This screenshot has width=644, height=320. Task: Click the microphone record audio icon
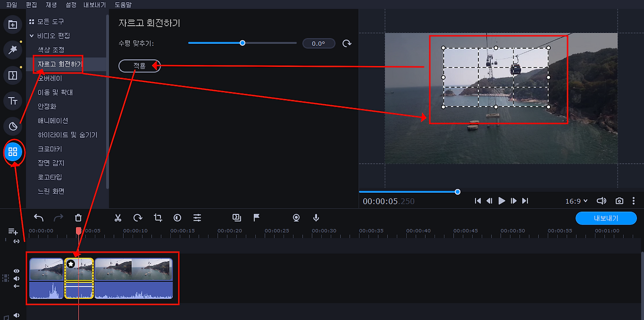[316, 218]
